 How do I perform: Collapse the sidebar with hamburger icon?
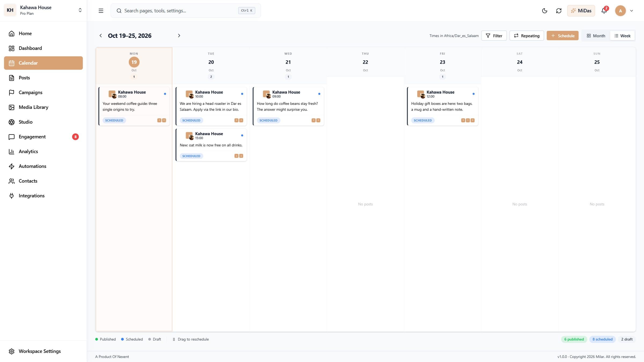tap(101, 11)
